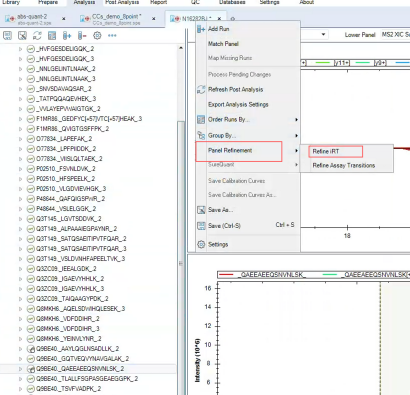The height and width of the screenshot is (395, 410).
Task: Select Refine Assay Transitions
Action: click(x=344, y=165)
